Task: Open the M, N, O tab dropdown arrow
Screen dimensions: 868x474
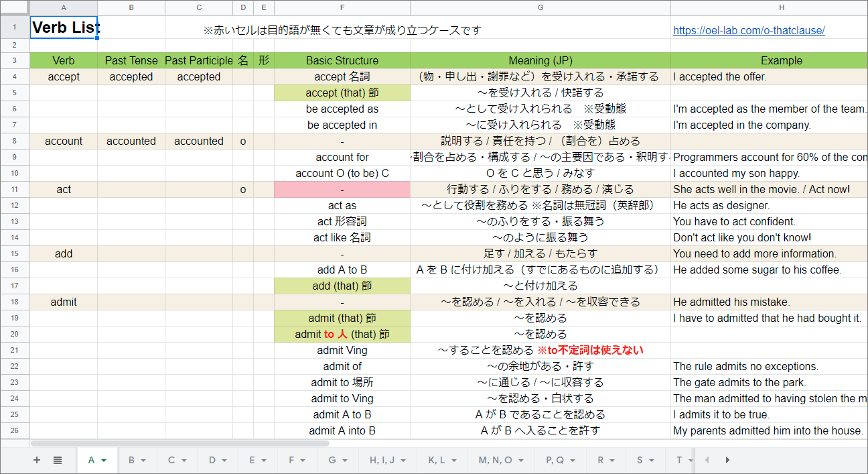Action: [x=522, y=461]
